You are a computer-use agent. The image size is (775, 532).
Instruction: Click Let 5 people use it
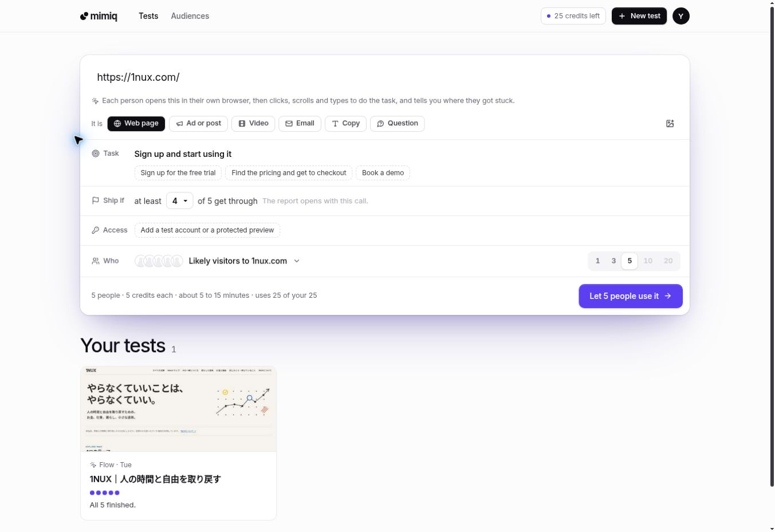pos(630,296)
